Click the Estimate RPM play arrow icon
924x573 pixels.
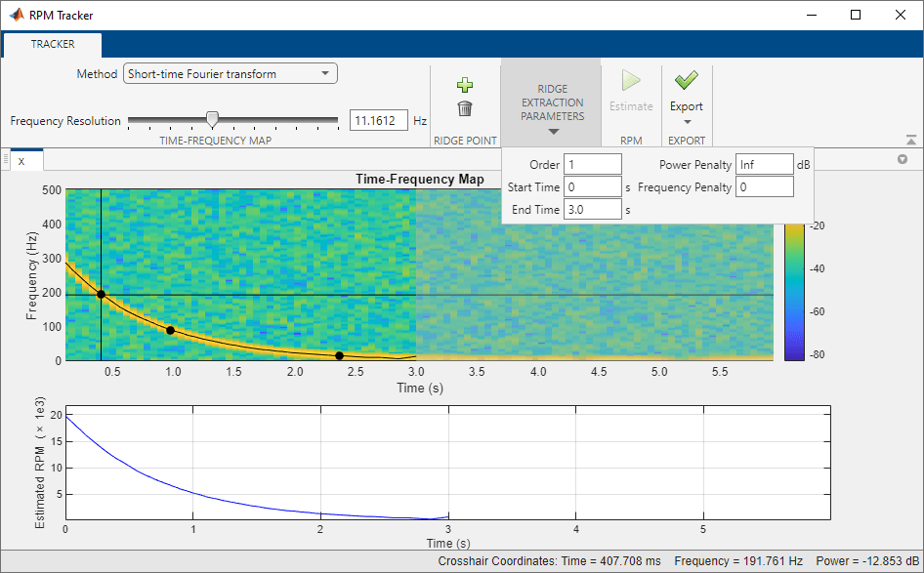(631, 81)
